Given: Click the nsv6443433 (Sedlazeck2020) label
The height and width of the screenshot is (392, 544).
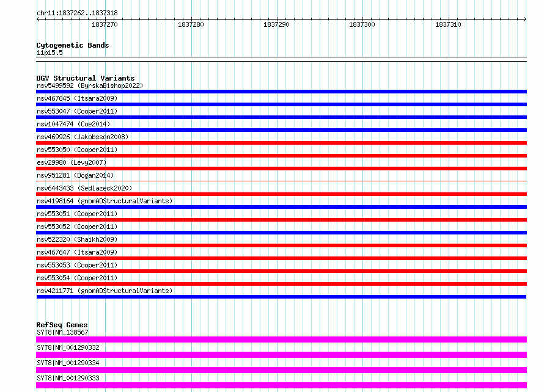Looking at the screenshot, I should [x=84, y=188].
